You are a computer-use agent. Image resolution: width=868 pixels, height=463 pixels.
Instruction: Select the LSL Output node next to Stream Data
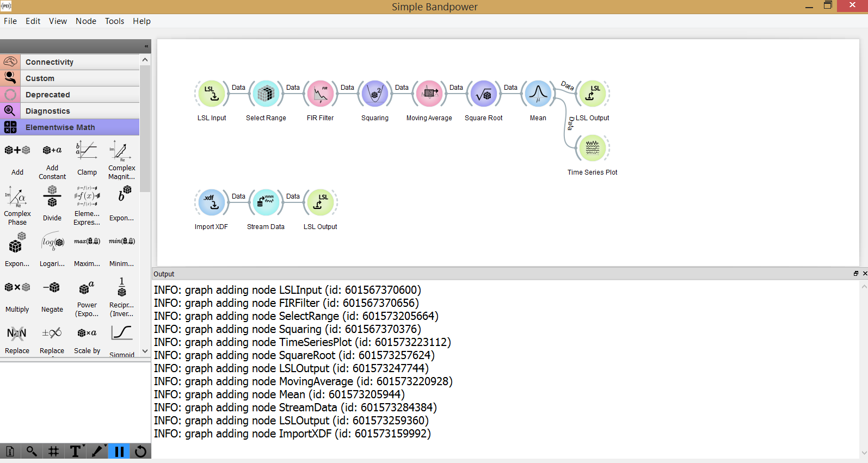point(321,202)
